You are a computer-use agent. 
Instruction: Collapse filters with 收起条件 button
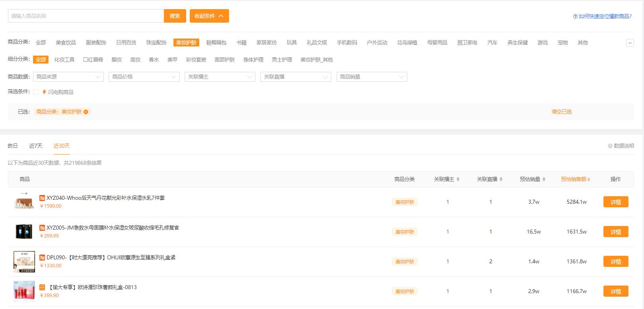coord(209,16)
